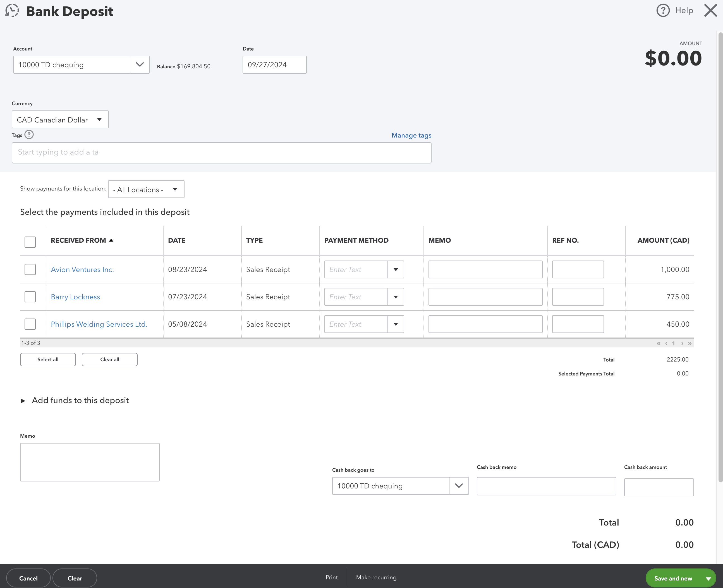This screenshot has width=723, height=588.
Task: Click the Barry Lockness payment method dropdown
Action: [396, 297]
